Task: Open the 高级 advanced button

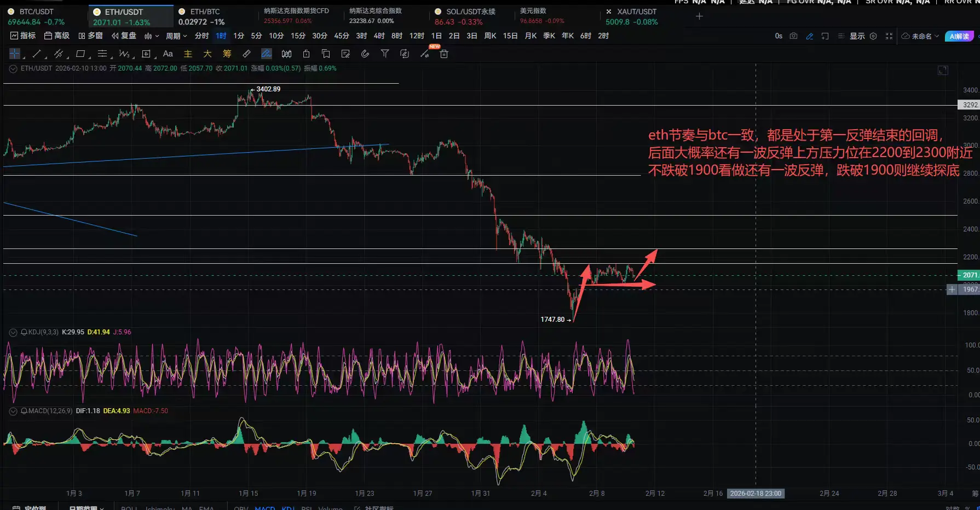Action: pyautogui.click(x=57, y=36)
